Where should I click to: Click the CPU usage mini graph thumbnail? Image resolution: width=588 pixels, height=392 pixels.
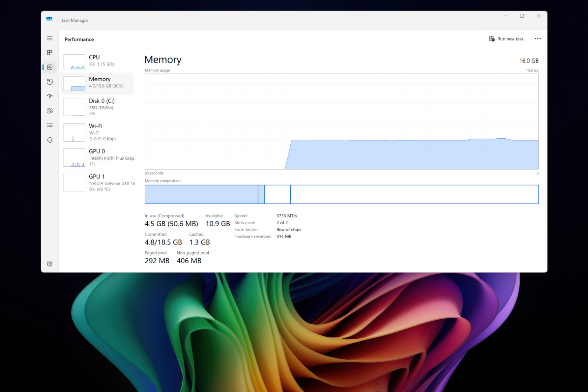point(74,62)
